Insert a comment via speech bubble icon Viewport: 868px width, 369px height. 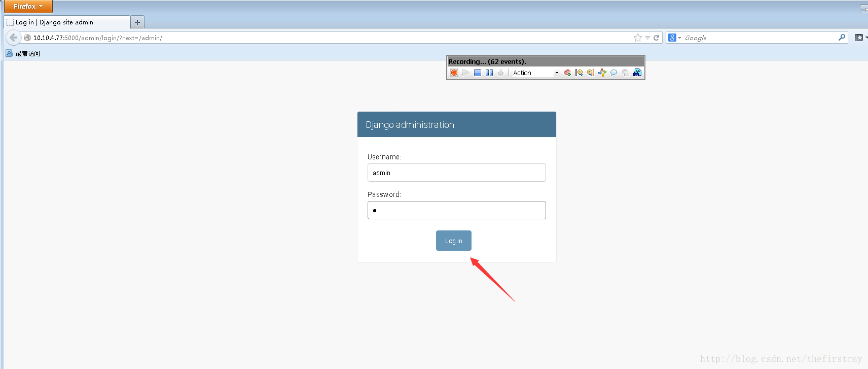coord(614,73)
